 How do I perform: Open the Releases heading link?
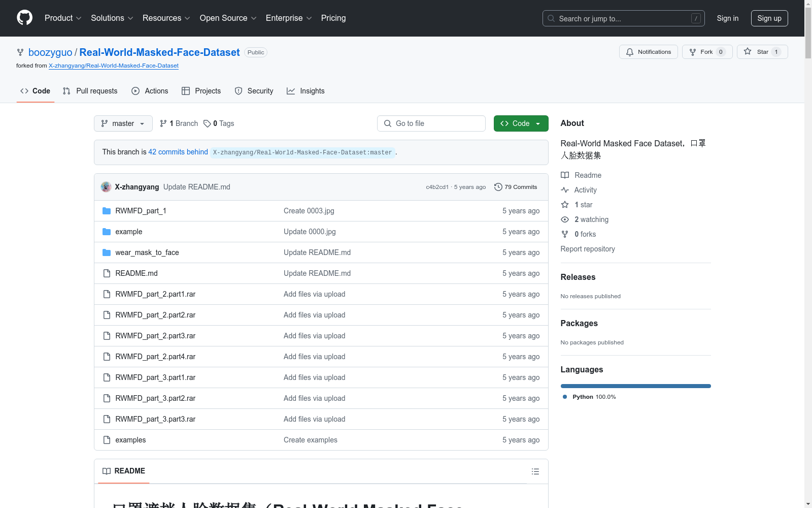tap(578, 277)
